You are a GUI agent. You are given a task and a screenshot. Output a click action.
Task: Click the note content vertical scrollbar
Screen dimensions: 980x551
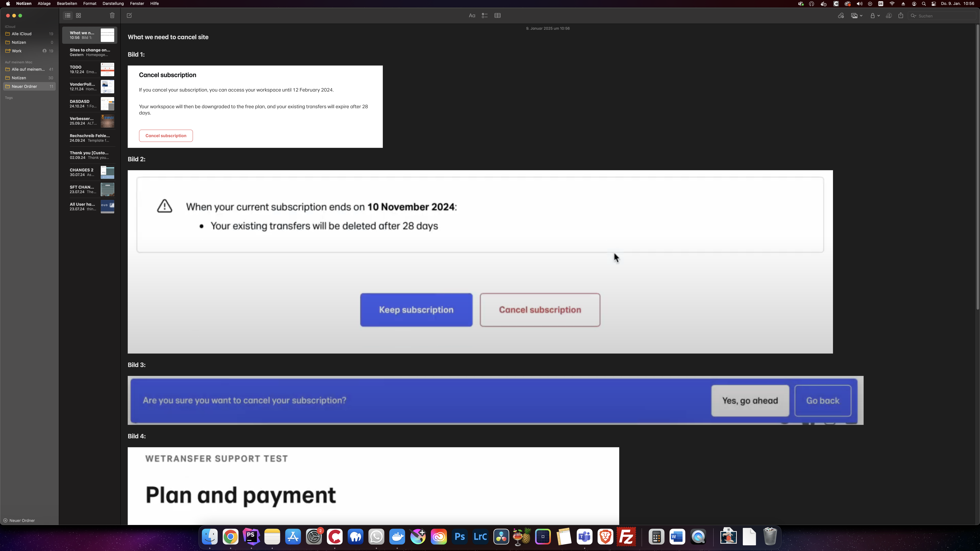[977, 167]
